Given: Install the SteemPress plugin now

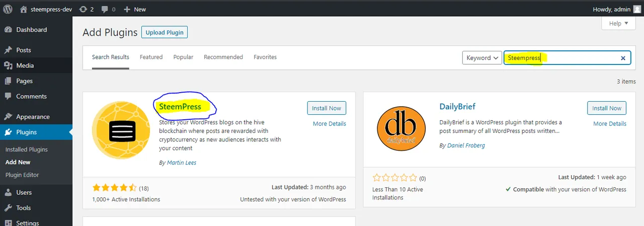Looking at the screenshot, I should click(327, 108).
